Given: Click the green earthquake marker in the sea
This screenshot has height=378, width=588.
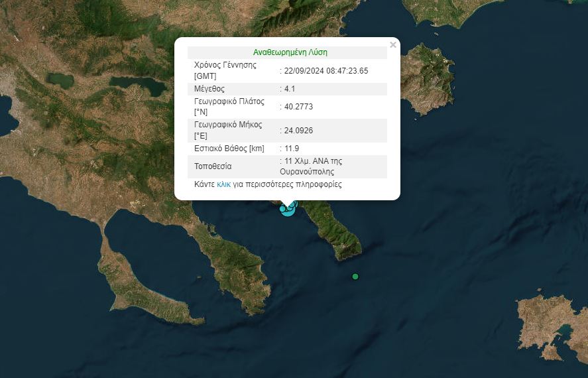Looking at the screenshot, I should click(x=355, y=277).
